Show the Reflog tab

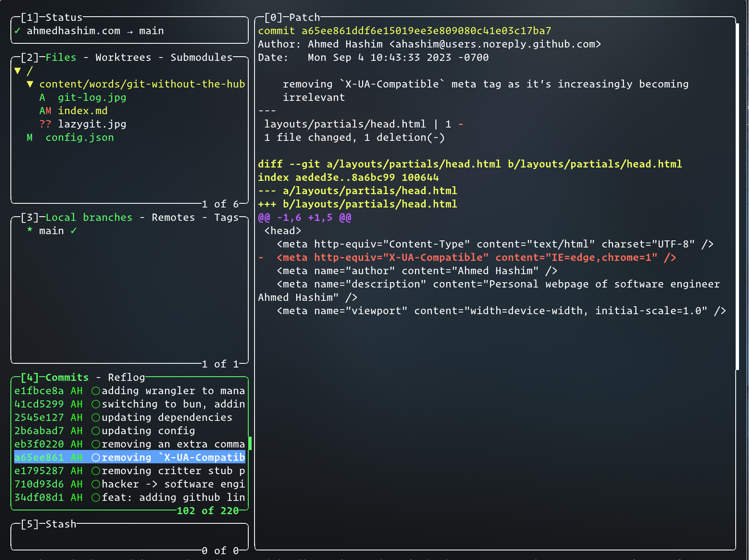(126, 377)
